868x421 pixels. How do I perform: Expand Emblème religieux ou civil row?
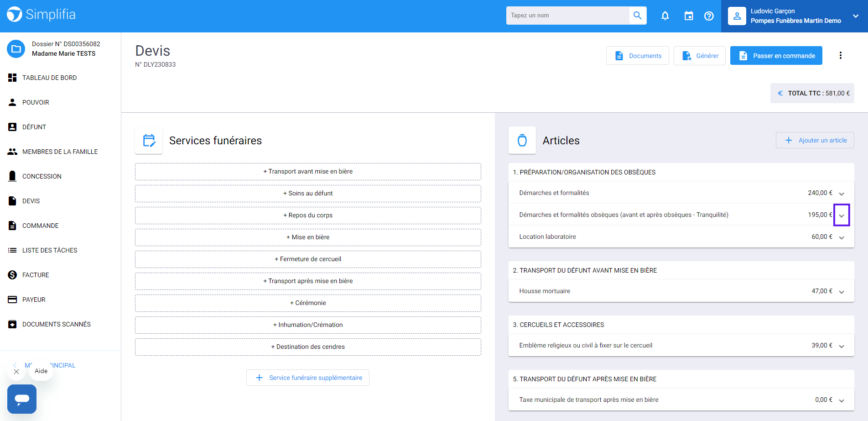pyautogui.click(x=842, y=346)
